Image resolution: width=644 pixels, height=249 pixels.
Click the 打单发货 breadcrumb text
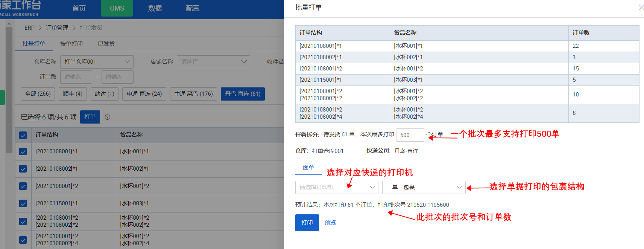(91, 28)
